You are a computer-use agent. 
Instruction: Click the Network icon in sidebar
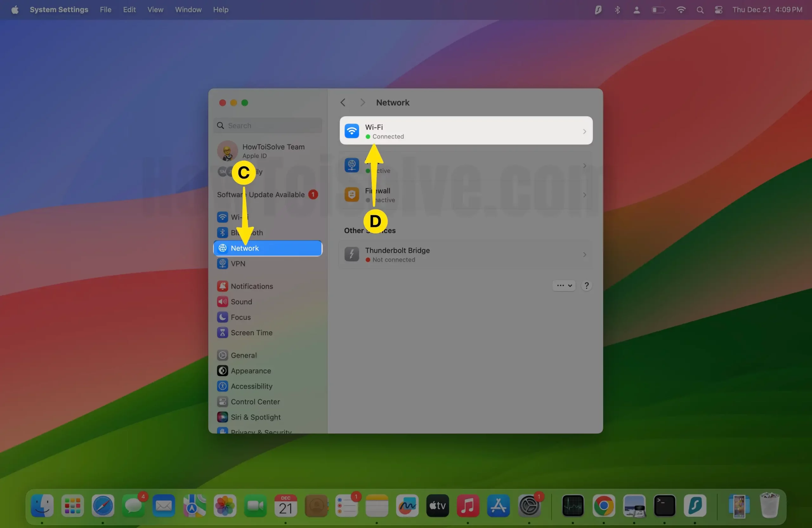(223, 247)
